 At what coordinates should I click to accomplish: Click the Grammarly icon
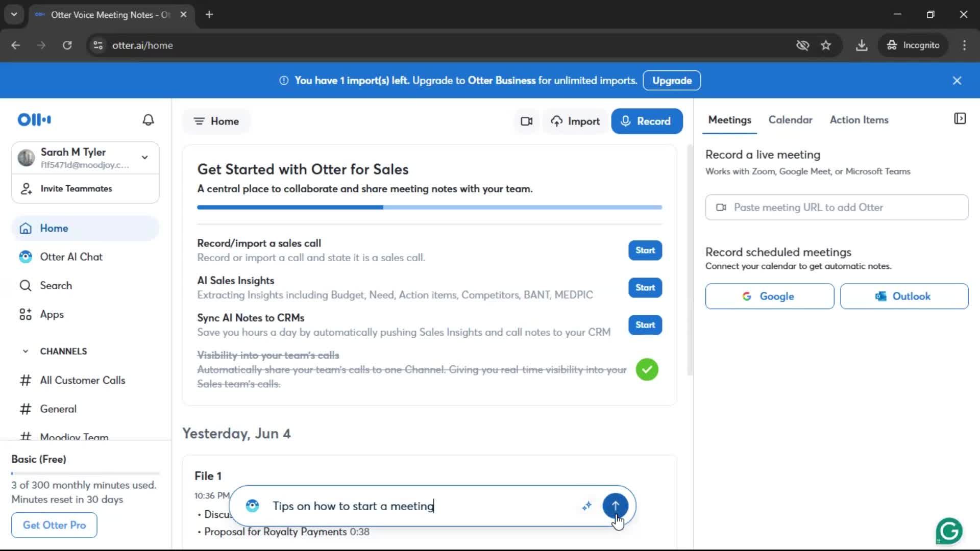click(x=949, y=531)
